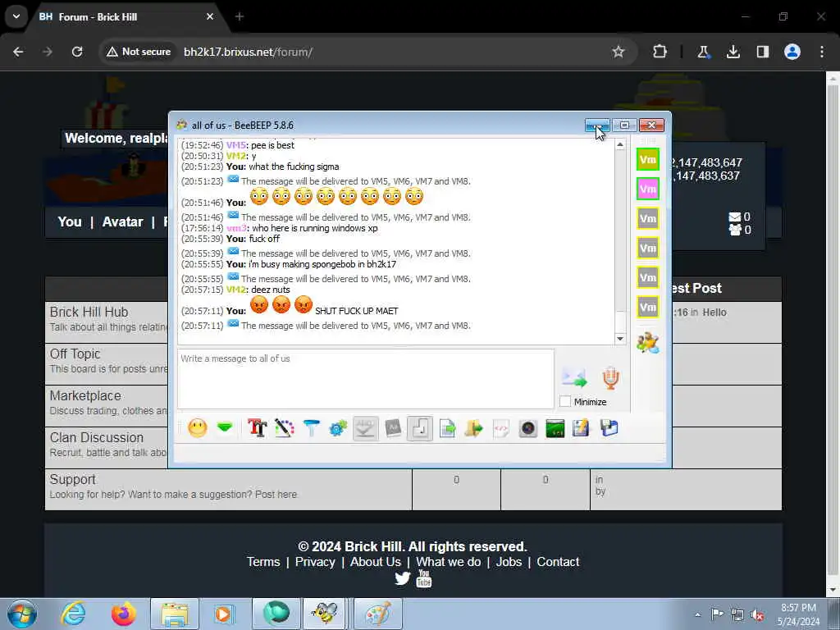Screen dimensions: 840x630
Task: Click the send file icon
Action: pos(447,428)
